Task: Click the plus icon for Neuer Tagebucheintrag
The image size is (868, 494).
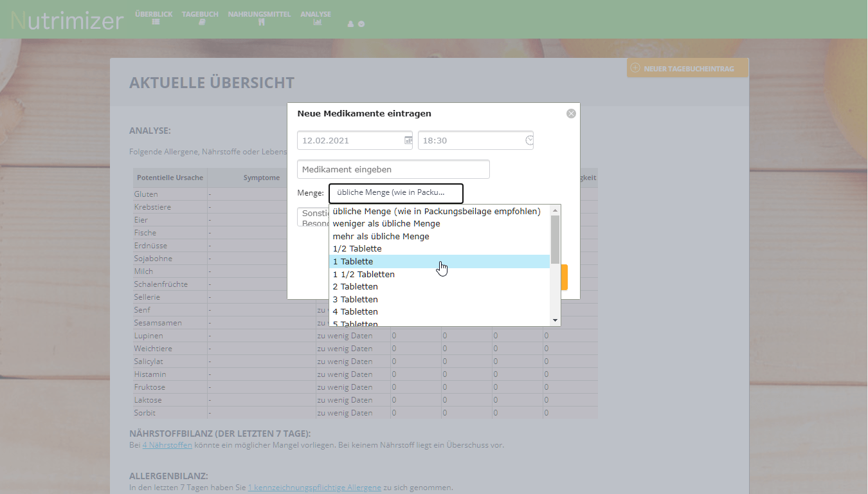Action: 635,68
